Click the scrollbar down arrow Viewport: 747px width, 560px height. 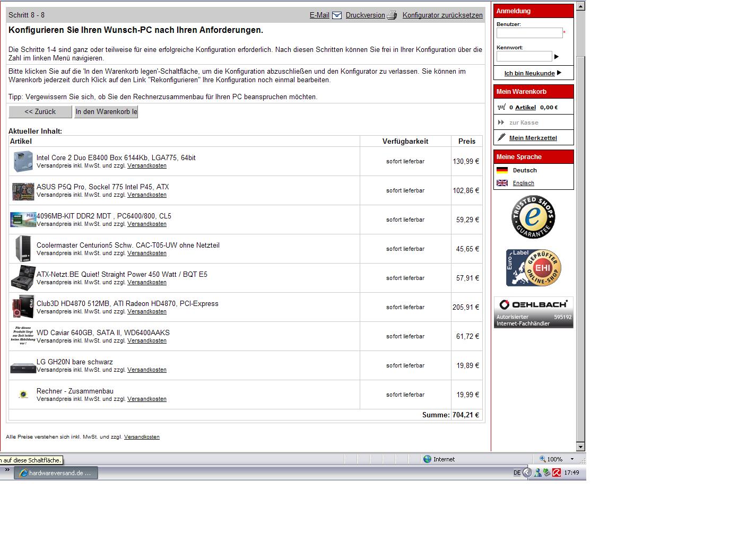(x=580, y=447)
